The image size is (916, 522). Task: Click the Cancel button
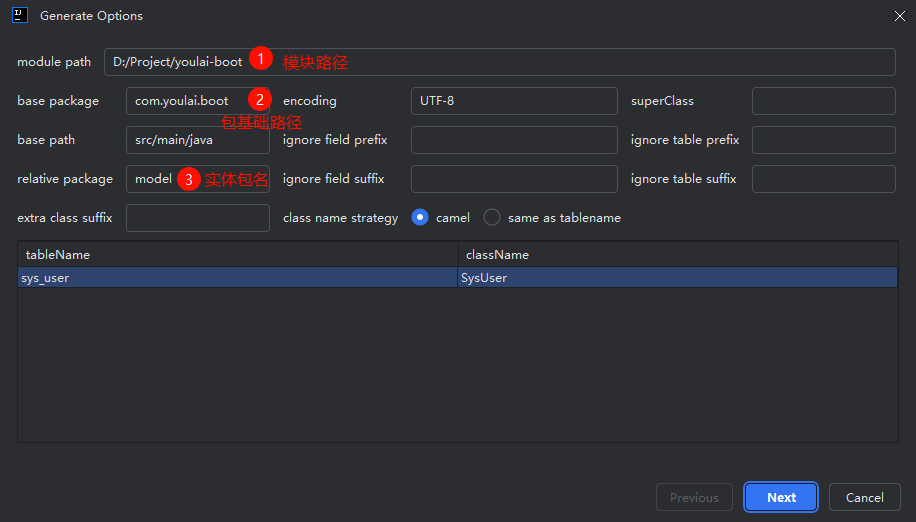click(865, 497)
